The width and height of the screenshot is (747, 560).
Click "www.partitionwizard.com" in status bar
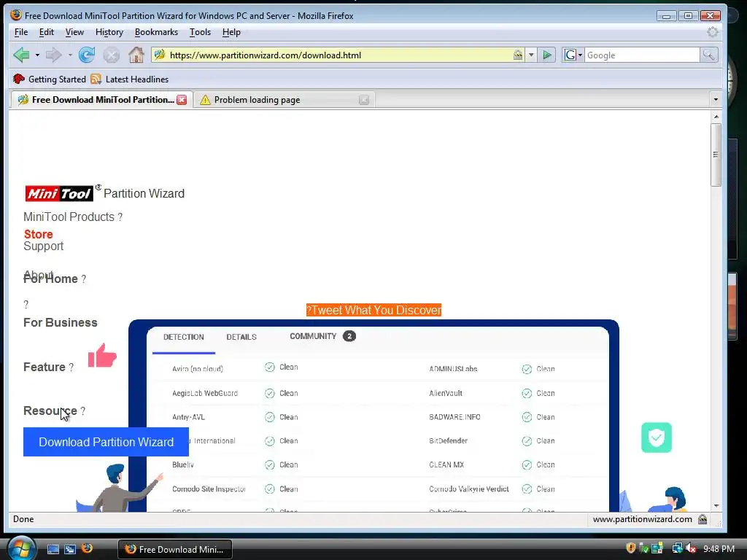pyautogui.click(x=642, y=519)
